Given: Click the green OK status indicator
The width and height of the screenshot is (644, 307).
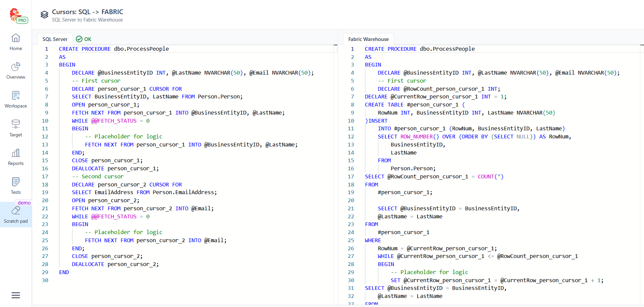Looking at the screenshot, I should [84, 39].
